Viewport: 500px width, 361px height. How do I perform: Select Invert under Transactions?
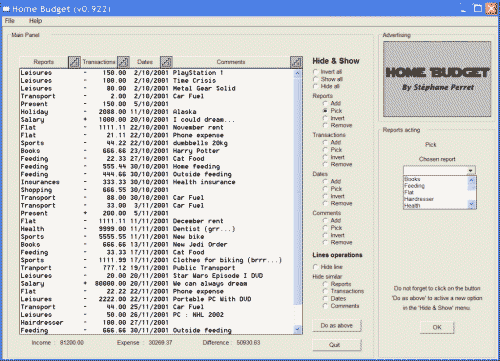pyautogui.click(x=325, y=157)
